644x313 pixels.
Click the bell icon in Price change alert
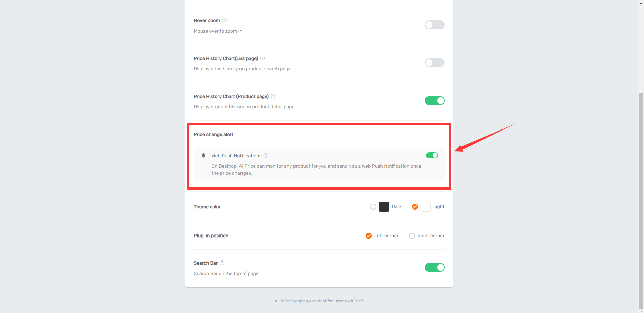(203, 155)
